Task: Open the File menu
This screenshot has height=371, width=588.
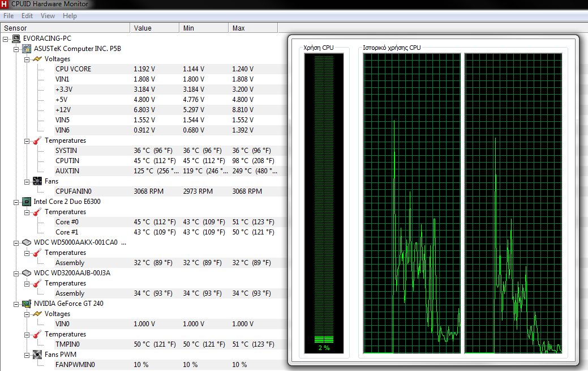Action: (x=8, y=16)
